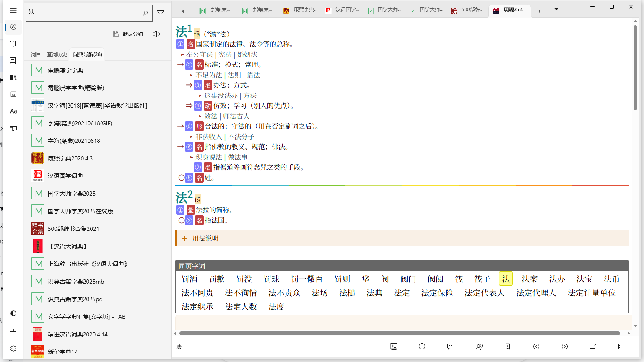Toggle dark mode half-circle icon
The width and height of the screenshot is (644, 362).
point(13,313)
